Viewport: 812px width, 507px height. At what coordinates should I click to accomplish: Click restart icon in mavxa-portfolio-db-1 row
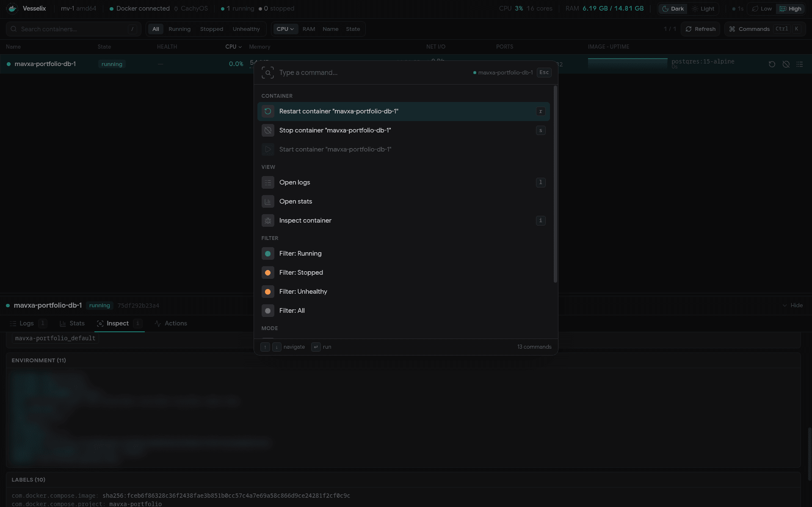[772, 64]
